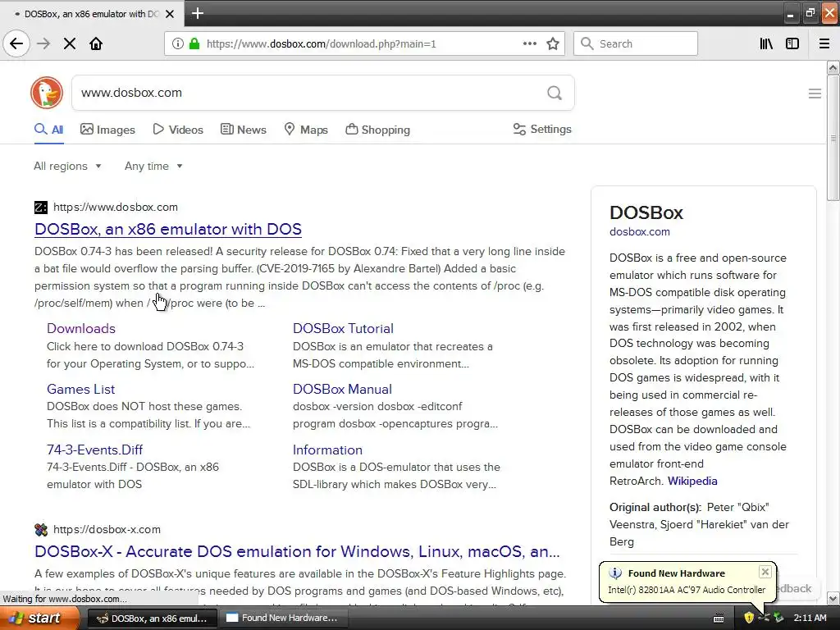Click the https://dosbox-x.com result URL
Image resolution: width=840 pixels, height=630 pixels.
107,529
